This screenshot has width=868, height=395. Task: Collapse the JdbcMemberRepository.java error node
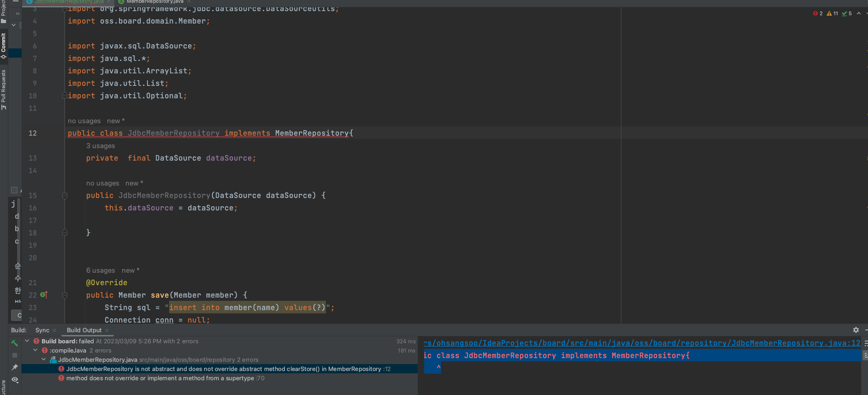(x=44, y=359)
